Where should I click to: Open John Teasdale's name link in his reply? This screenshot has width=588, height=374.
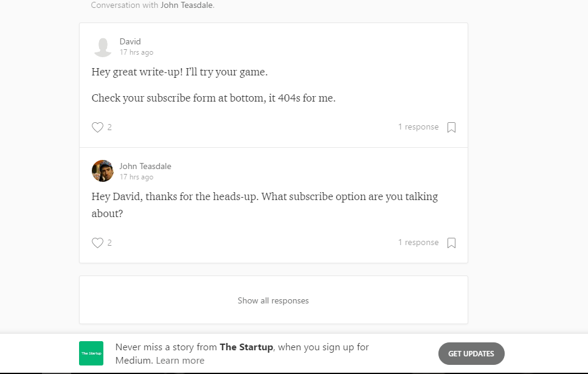[145, 166]
